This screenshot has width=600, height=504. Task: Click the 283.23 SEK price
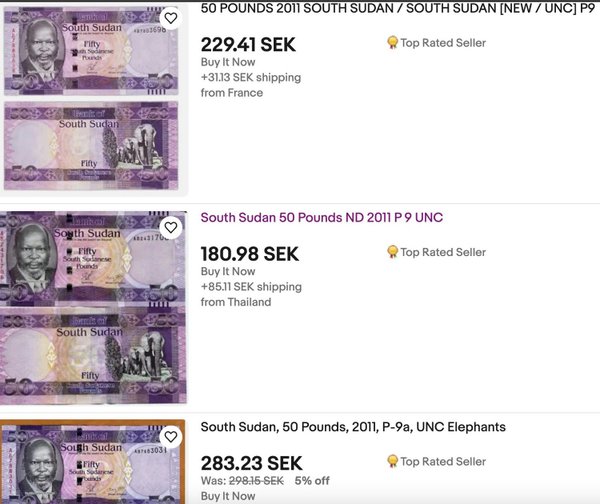pyautogui.click(x=251, y=463)
